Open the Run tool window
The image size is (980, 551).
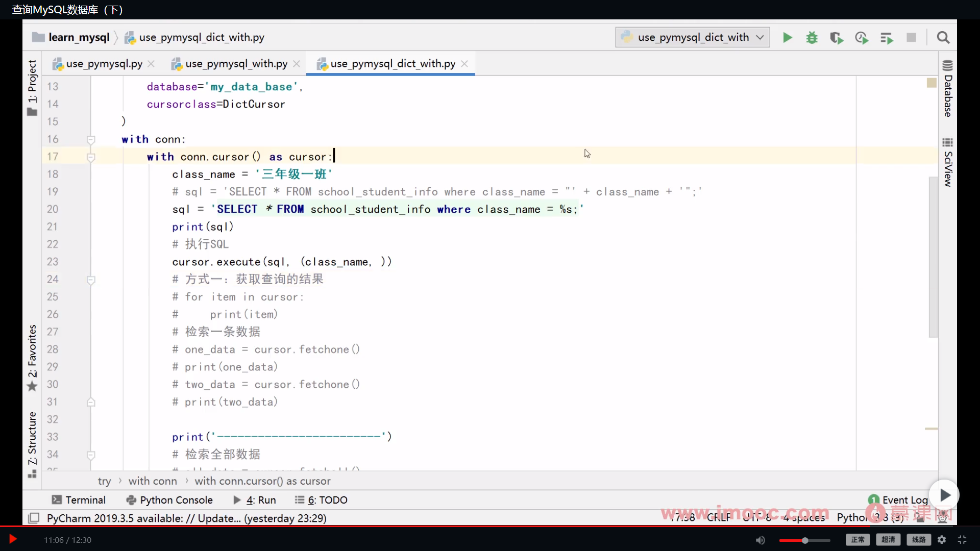click(254, 500)
